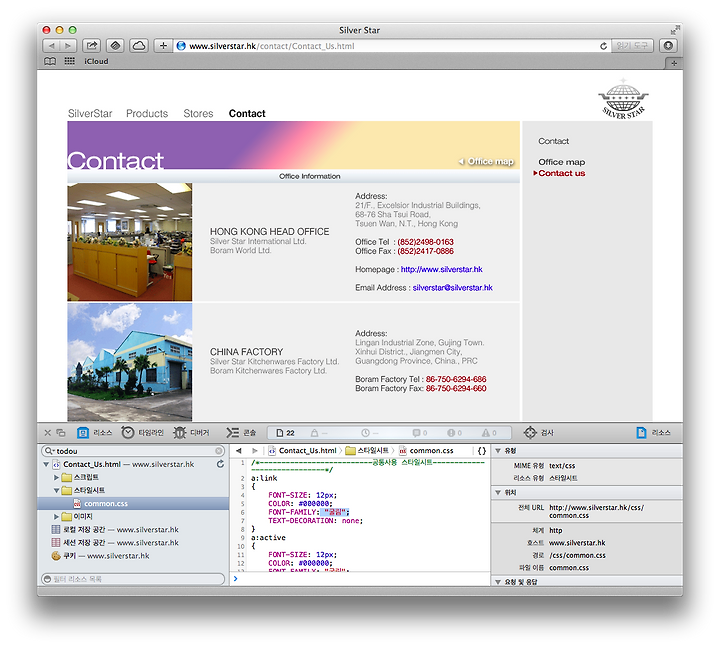Click the silverstar@silverstar.hk email link
The image size is (720, 648).
point(452,287)
